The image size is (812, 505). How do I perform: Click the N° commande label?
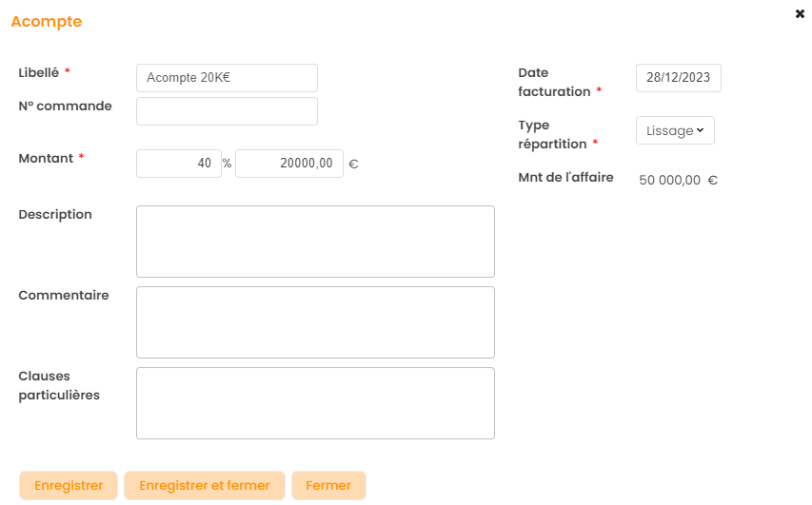click(65, 106)
